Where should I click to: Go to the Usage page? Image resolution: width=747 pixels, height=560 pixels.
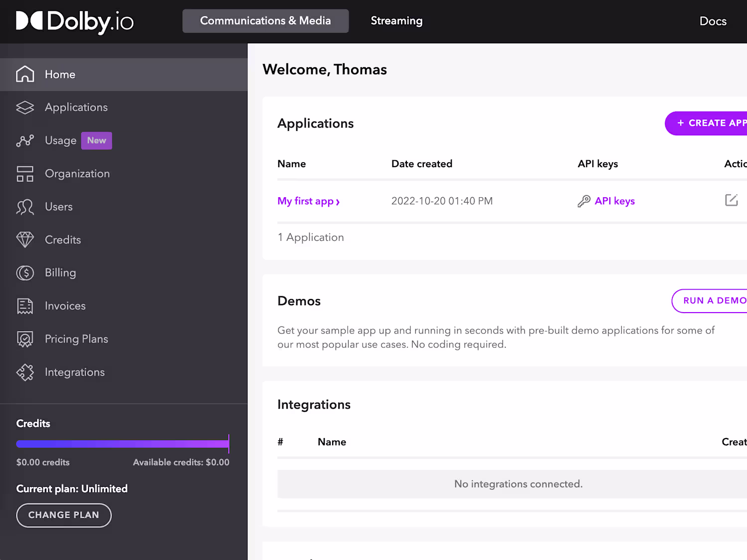click(x=124, y=141)
